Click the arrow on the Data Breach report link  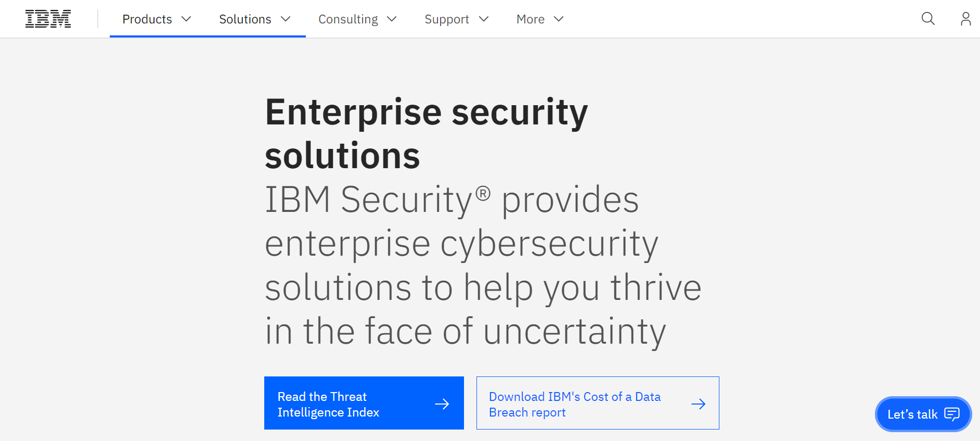pyautogui.click(x=699, y=404)
